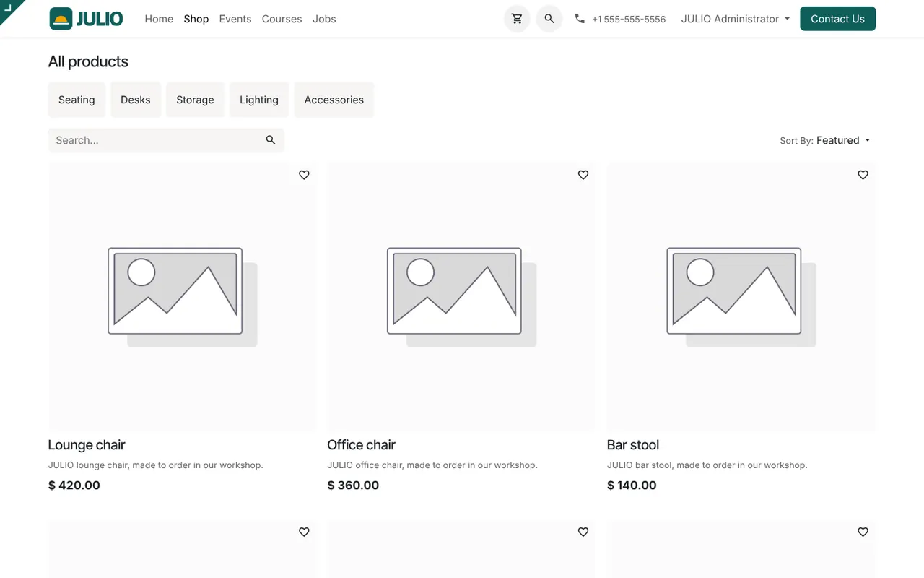Click the product Search input field
The height and width of the screenshot is (578, 924).
(153, 140)
